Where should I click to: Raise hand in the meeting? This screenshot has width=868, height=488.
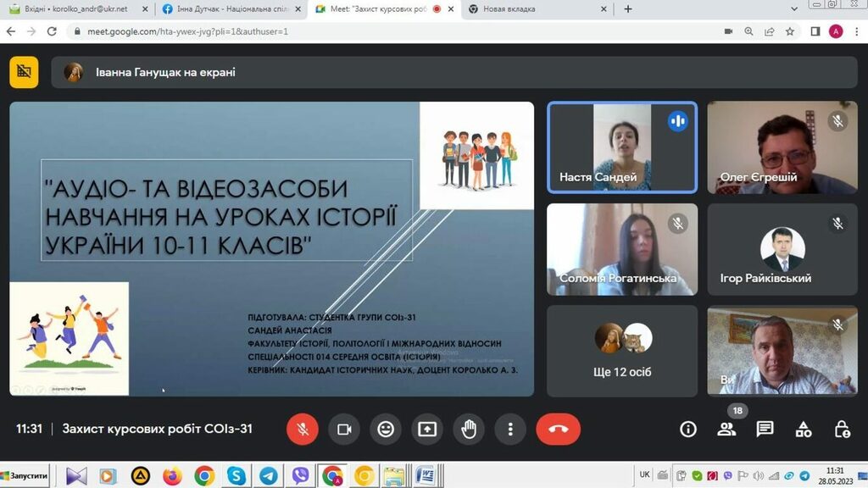[469, 430]
